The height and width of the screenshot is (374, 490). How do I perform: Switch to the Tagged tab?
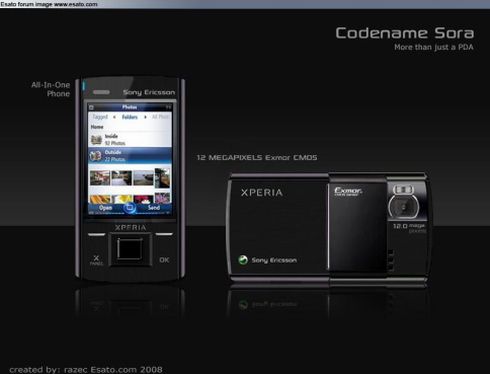click(x=100, y=117)
